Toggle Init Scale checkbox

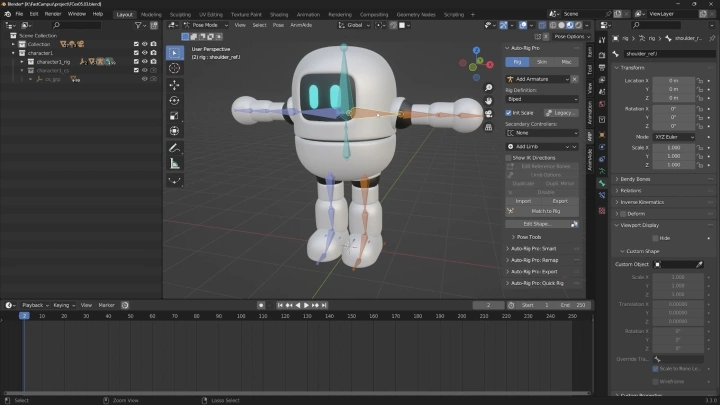click(508, 113)
